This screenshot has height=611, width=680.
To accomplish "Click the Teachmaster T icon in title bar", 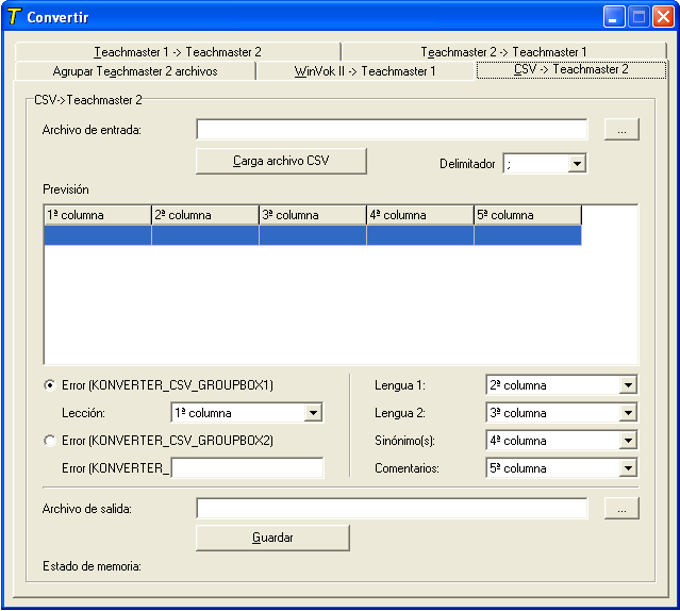I will [14, 16].
